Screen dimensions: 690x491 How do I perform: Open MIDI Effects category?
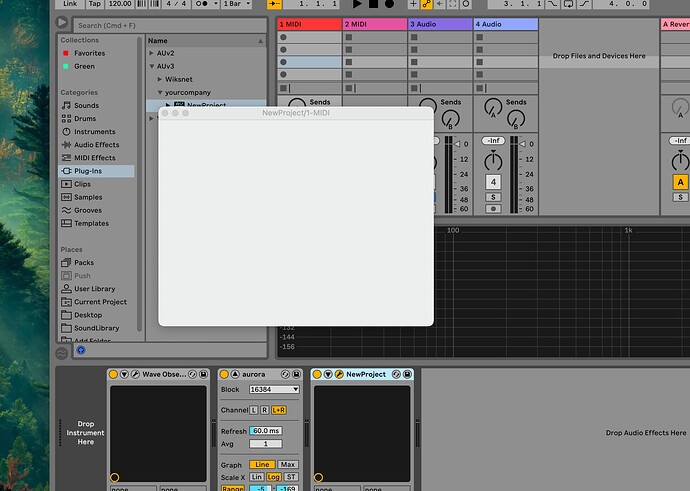[x=95, y=158]
